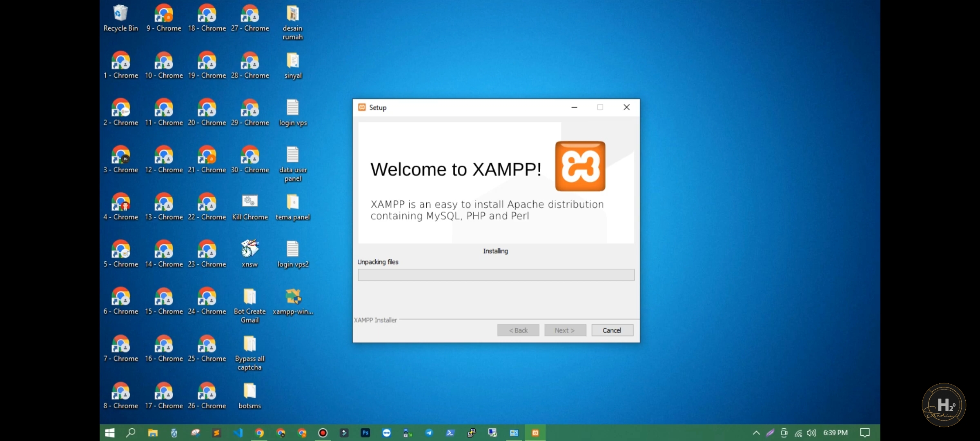Screen dimensions: 980x441
Task: Open taskbar search magnifier
Action: [131, 433]
